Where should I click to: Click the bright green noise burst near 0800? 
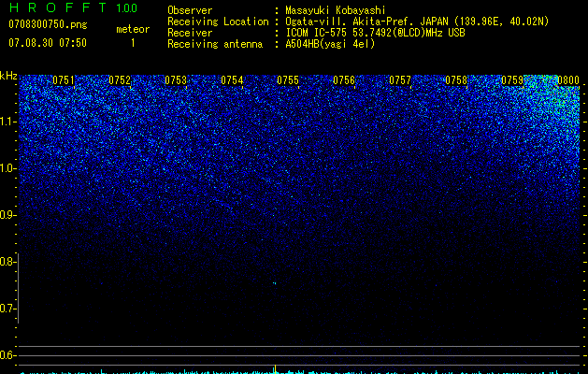click(552, 99)
